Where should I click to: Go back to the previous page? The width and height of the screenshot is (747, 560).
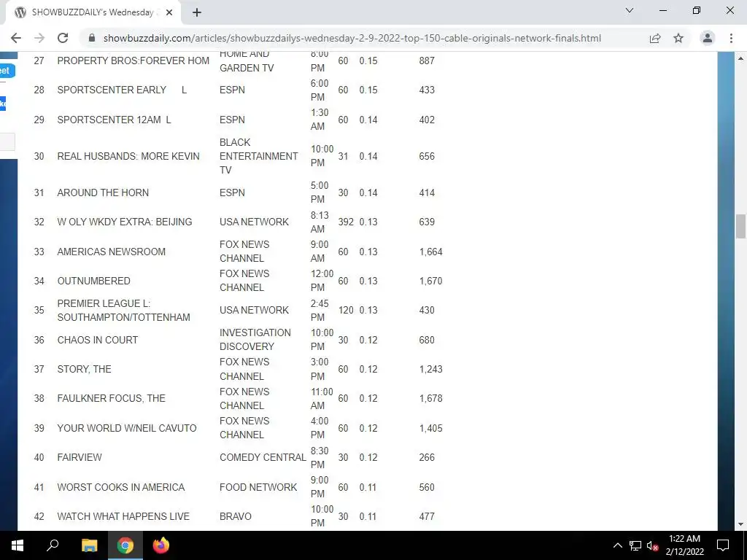(16, 38)
